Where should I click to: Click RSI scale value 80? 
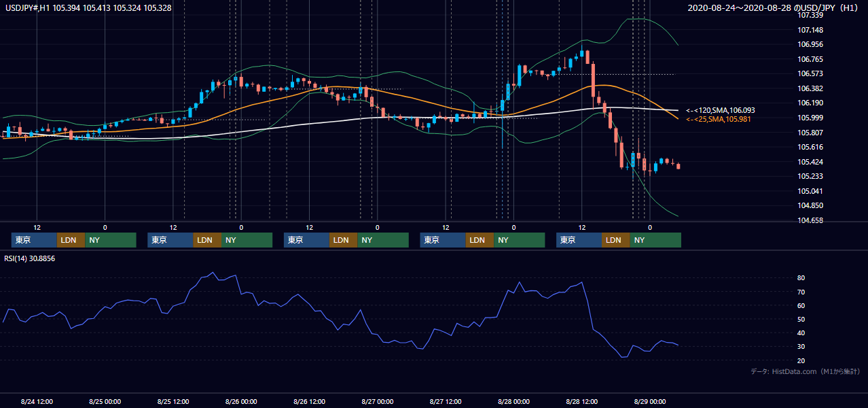[801, 278]
